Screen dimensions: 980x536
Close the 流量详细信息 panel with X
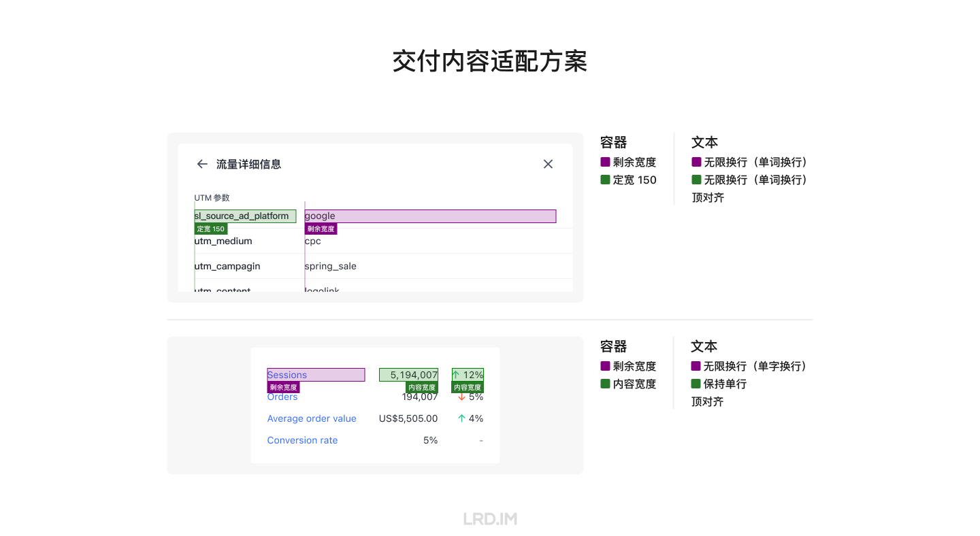click(548, 164)
